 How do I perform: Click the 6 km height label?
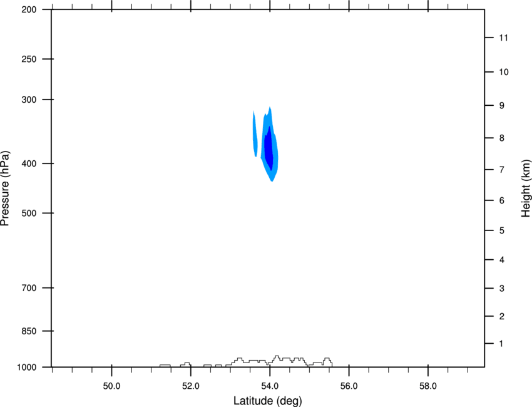tap(501, 200)
